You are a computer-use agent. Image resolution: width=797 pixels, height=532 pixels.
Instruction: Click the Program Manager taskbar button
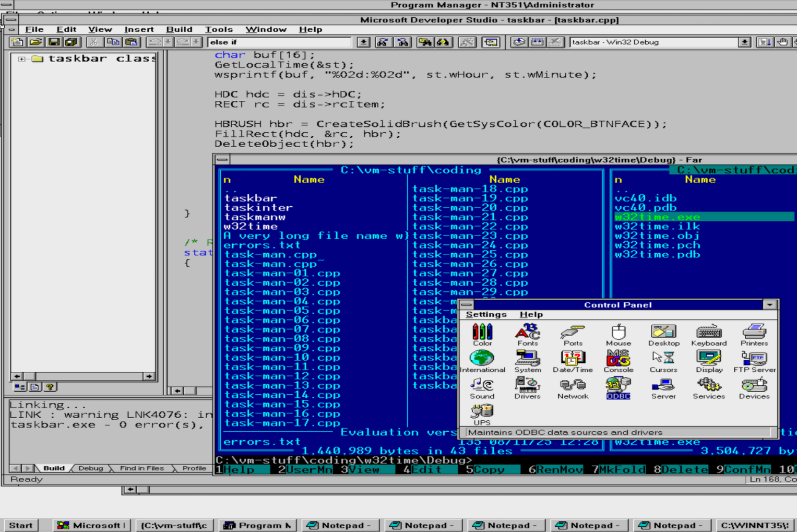[256, 525]
